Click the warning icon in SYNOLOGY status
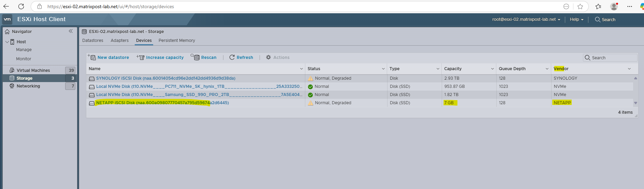Screen dimensions: 644x189 click(310, 78)
